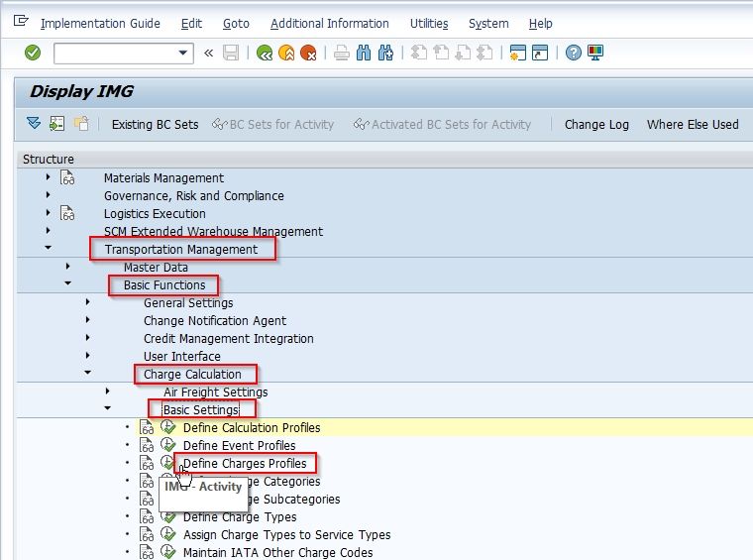Viewport: 753px width, 560px height.
Task: Click the Generate Shortcut icon
Action: click(540, 53)
